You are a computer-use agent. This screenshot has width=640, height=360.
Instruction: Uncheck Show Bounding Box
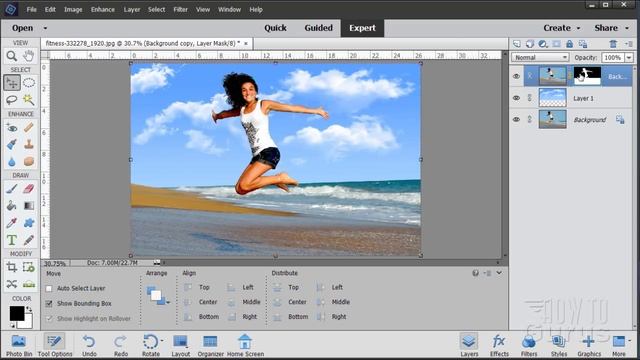click(x=49, y=304)
